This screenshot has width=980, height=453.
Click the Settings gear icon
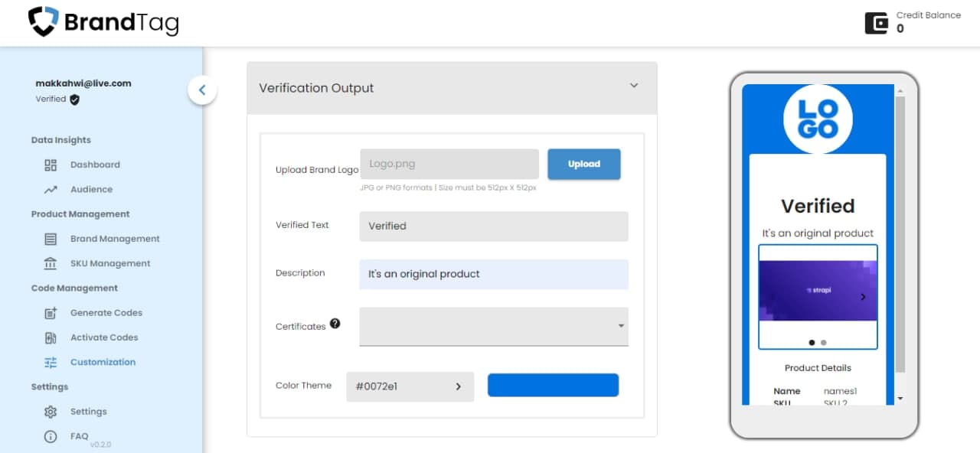point(51,412)
